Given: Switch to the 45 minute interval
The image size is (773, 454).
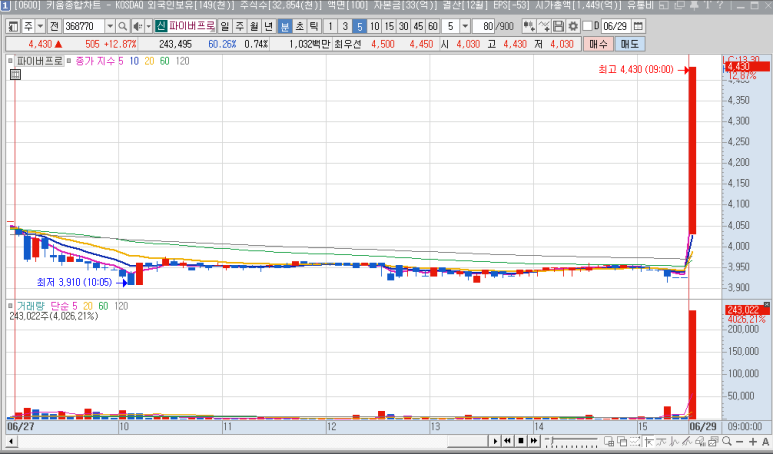Looking at the screenshot, I should coord(418,26).
